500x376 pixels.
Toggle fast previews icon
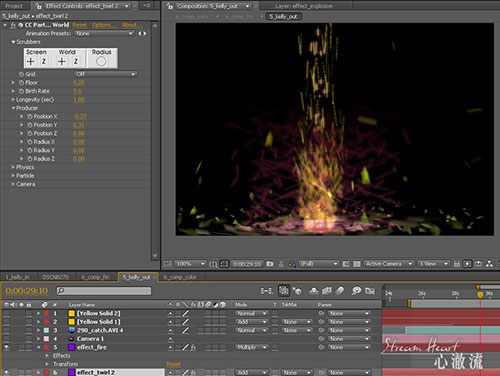click(467, 264)
